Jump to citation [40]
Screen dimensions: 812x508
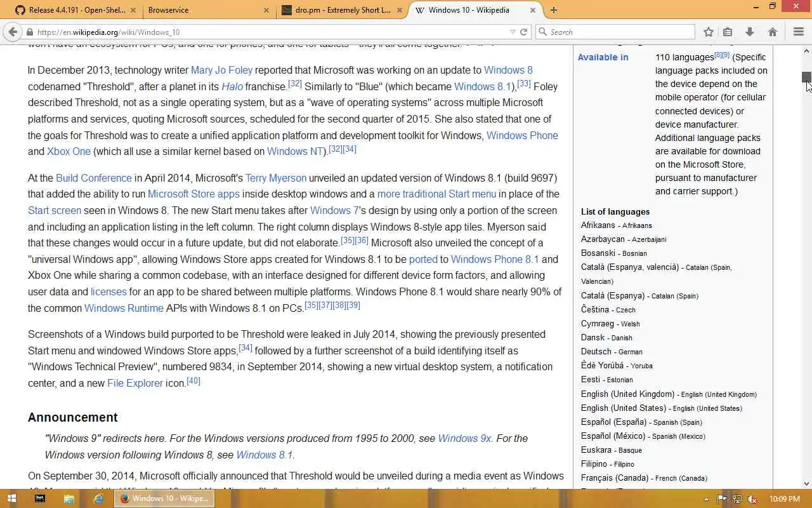193,380
